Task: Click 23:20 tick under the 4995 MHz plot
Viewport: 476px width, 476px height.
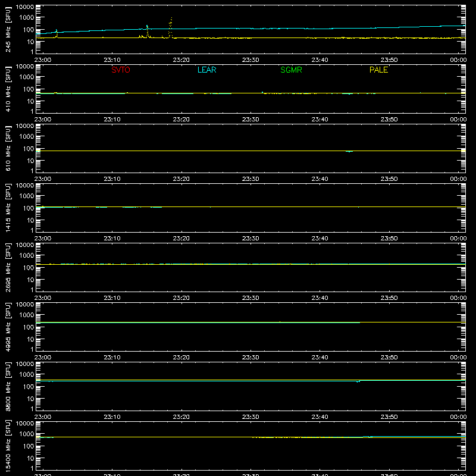Action: 181,358
